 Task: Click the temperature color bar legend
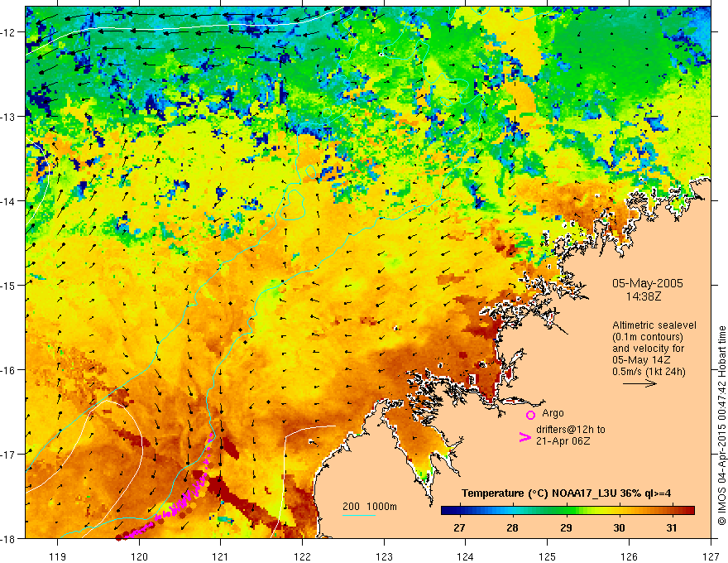(x=568, y=511)
